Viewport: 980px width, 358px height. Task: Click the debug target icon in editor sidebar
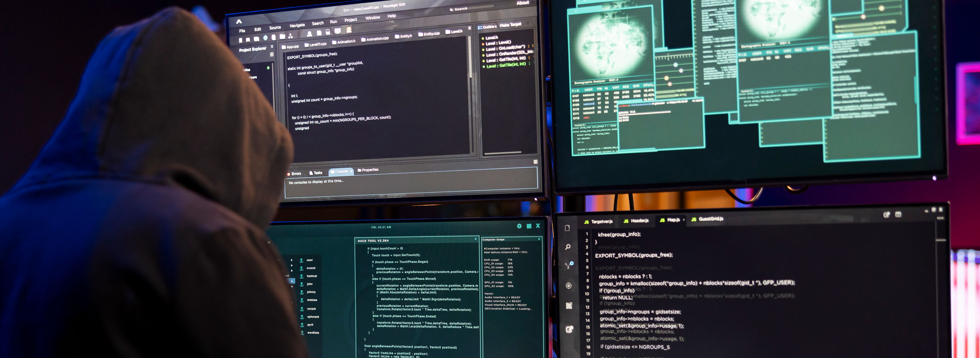569,286
